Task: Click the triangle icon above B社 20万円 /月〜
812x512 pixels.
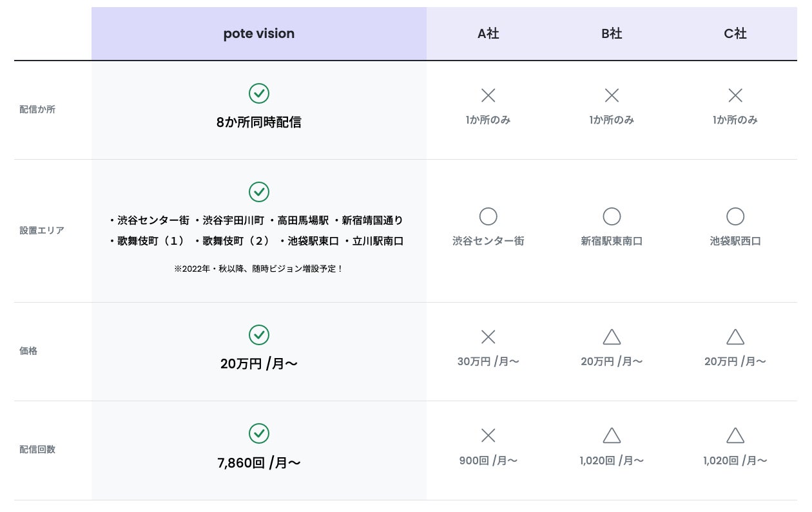Action: (x=612, y=337)
